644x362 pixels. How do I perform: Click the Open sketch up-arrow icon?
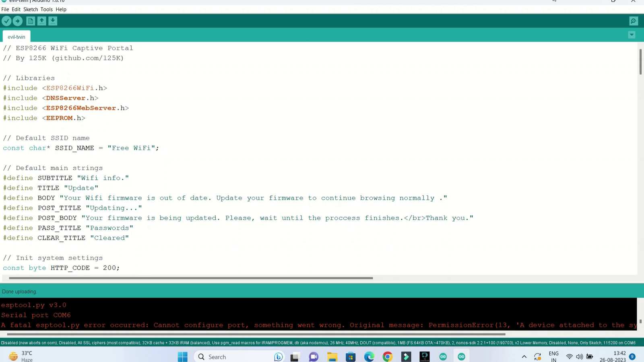(41, 21)
